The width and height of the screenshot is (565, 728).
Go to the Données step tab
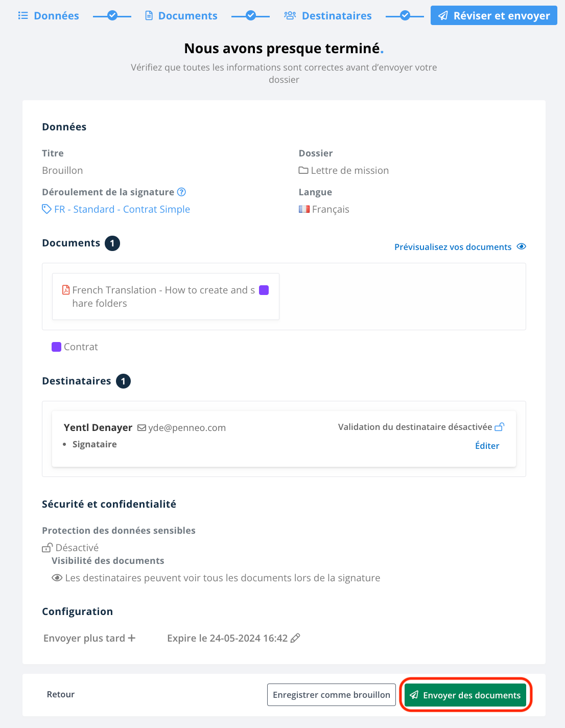(49, 16)
